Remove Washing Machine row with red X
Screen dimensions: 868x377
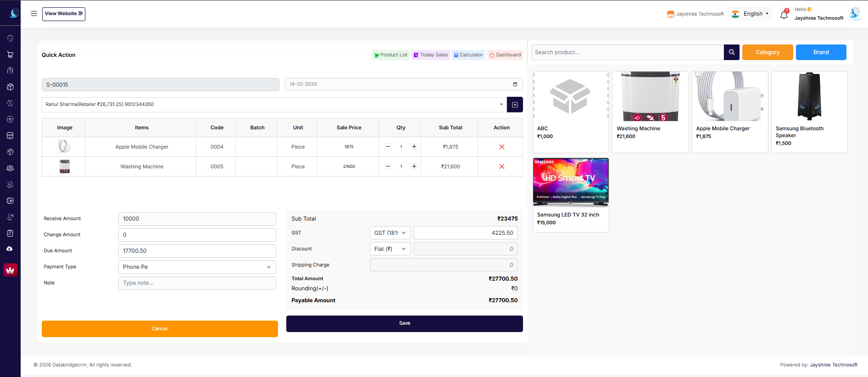[x=502, y=166]
